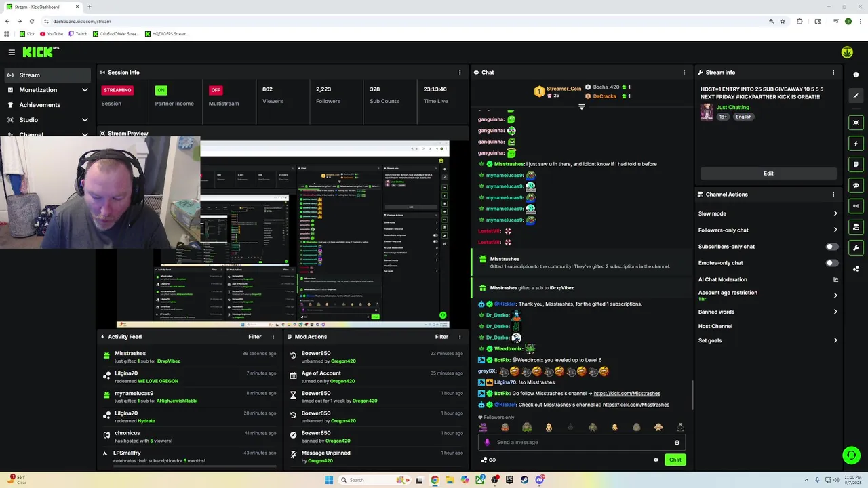Viewport: 868px width, 488px height.
Task: Open AI Chat Moderation external link icon
Action: 835,279
